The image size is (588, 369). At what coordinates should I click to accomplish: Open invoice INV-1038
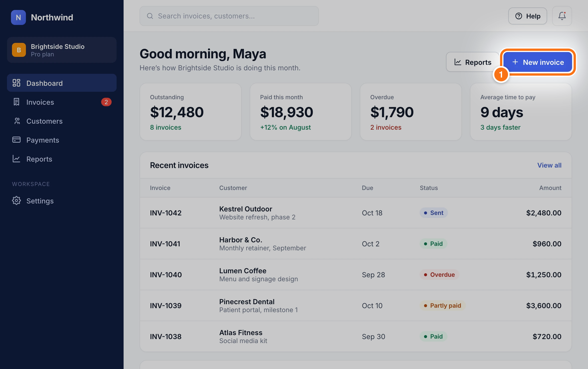click(x=356, y=336)
